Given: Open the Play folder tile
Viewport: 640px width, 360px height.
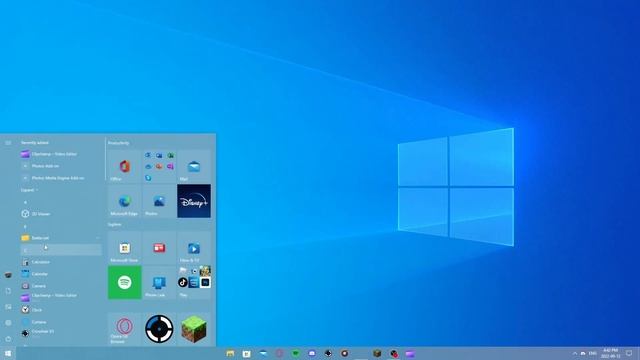Looking at the screenshot, I should (x=194, y=282).
